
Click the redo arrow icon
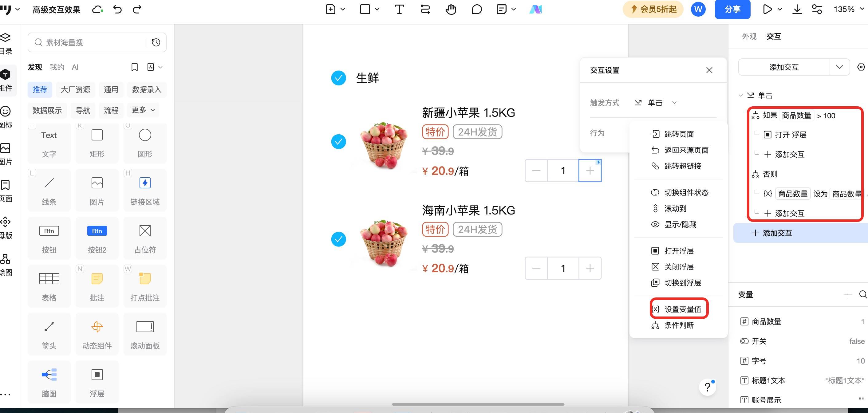(137, 10)
